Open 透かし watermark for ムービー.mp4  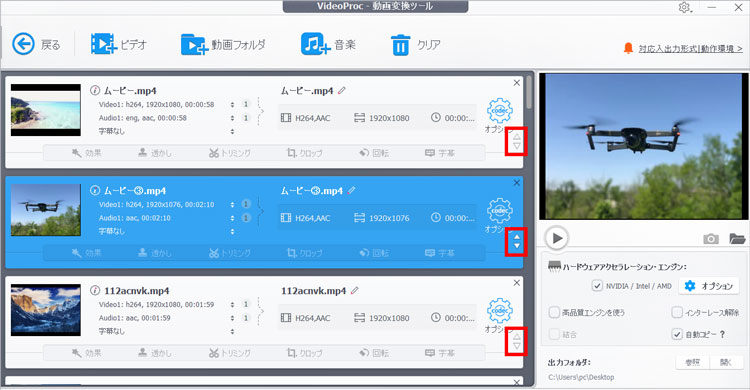[154, 153]
